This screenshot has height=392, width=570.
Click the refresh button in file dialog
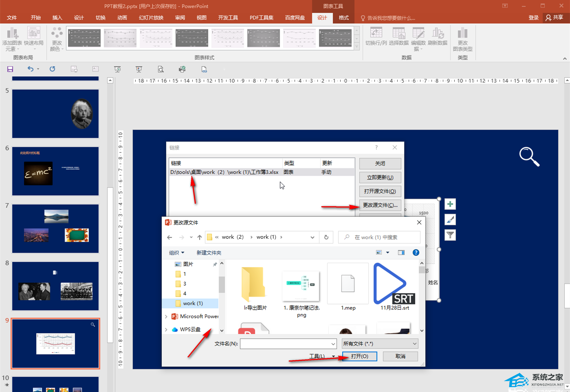(326, 237)
